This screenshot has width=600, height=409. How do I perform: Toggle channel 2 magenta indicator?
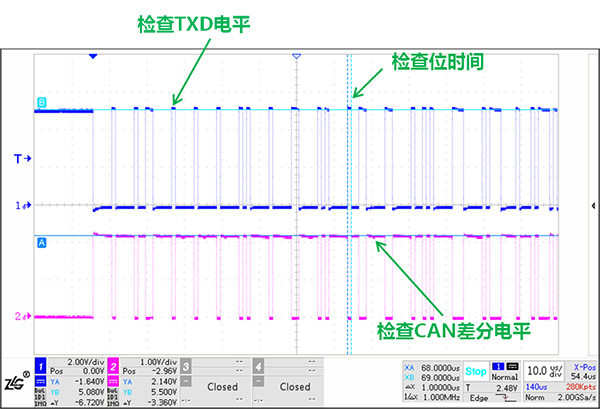[x=114, y=366]
